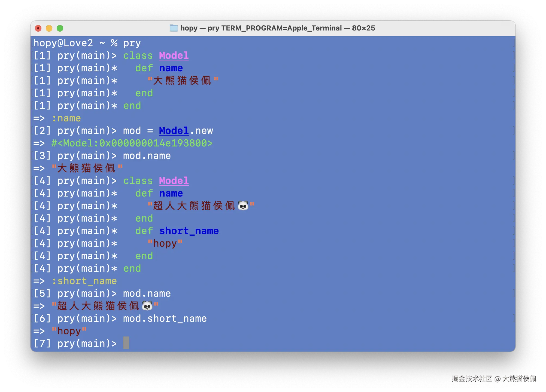Click 'def name' in the first class block
The height and width of the screenshot is (392, 546).
[159, 68]
